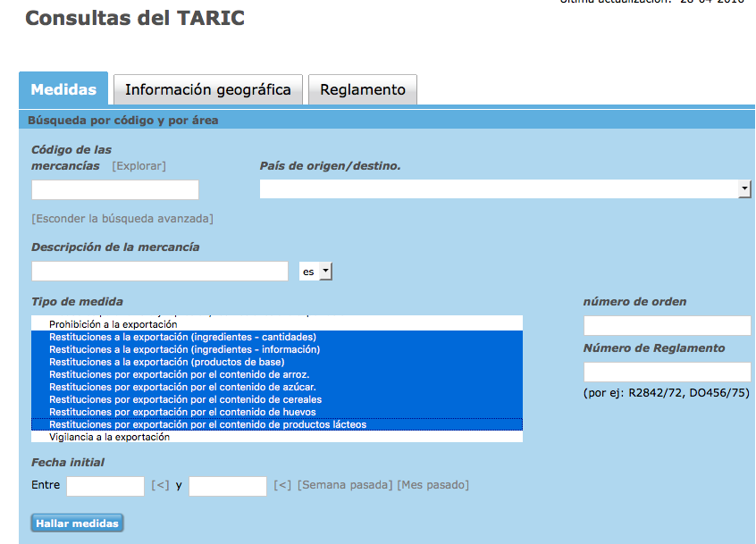Image resolution: width=756 pixels, height=544 pixels.
Task: Click the Número de Reglamento input field
Action: click(x=667, y=372)
